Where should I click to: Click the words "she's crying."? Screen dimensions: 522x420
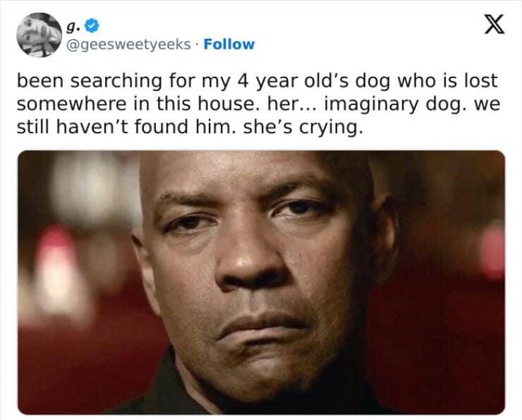coord(303,128)
